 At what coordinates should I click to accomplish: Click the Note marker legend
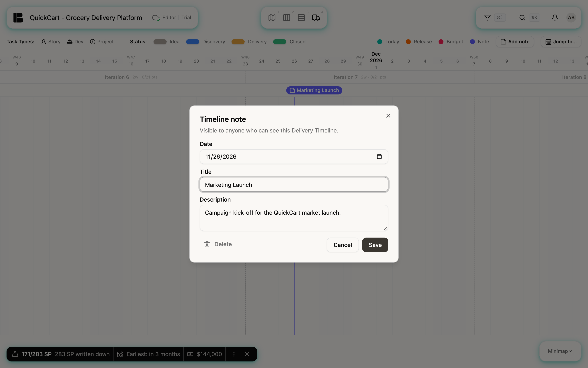(479, 42)
